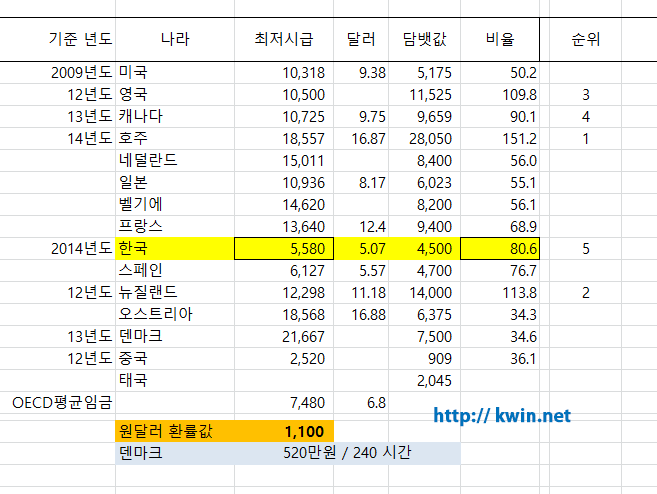
Task: Click the 520만원 / 240 시간 cell
Action: click(x=347, y=453)
